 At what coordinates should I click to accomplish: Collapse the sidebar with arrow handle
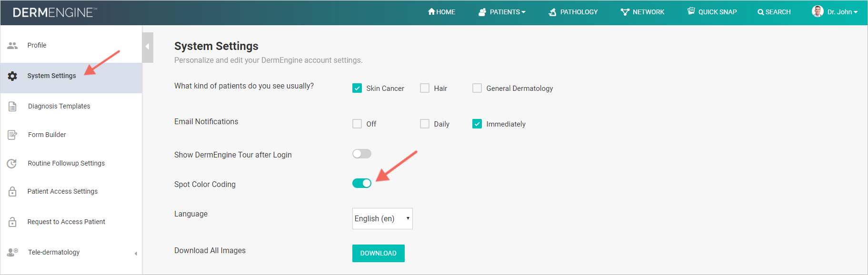(x=148, y=47)
